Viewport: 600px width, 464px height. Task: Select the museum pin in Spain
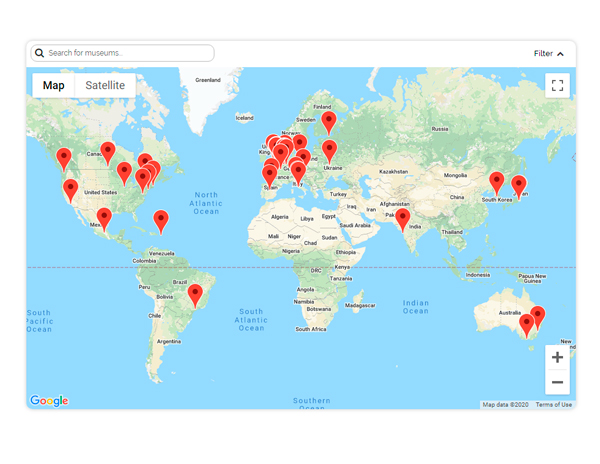coord(269,175)
